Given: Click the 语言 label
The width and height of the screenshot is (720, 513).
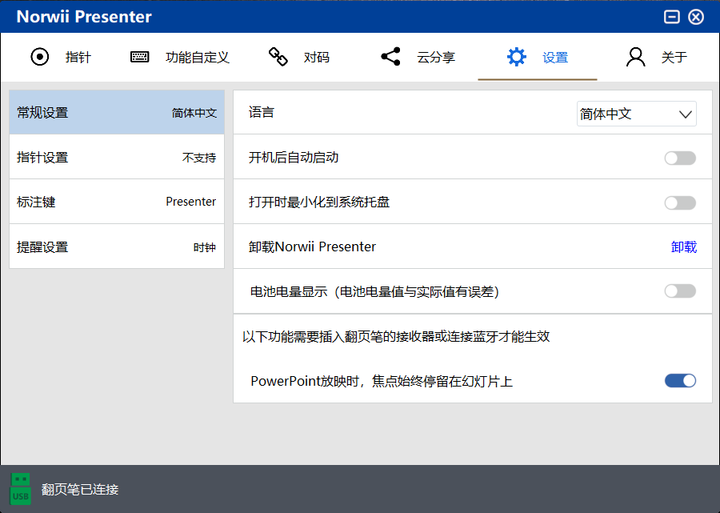Looking at the screenshot, I should click(x=261, y=112).
